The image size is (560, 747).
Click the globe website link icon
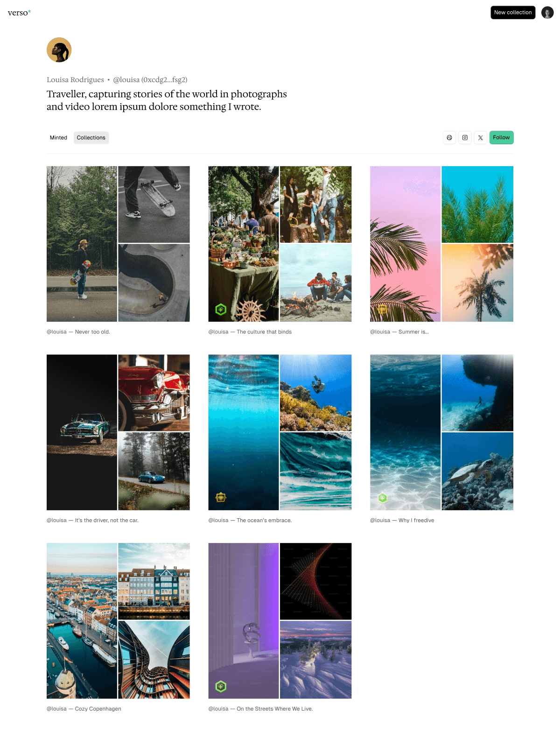point(449,138)
